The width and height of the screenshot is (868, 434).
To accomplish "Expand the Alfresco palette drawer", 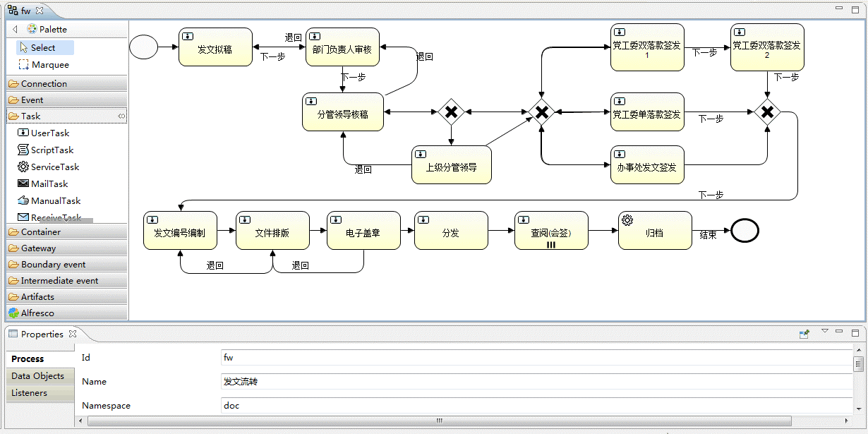I will 37,313.
